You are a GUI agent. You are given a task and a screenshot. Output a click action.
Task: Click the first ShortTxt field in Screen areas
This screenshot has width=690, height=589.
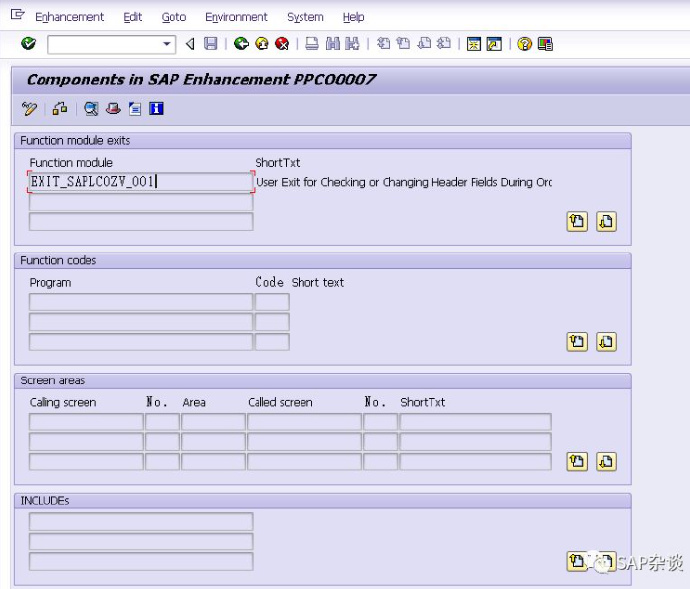[475, 422]
